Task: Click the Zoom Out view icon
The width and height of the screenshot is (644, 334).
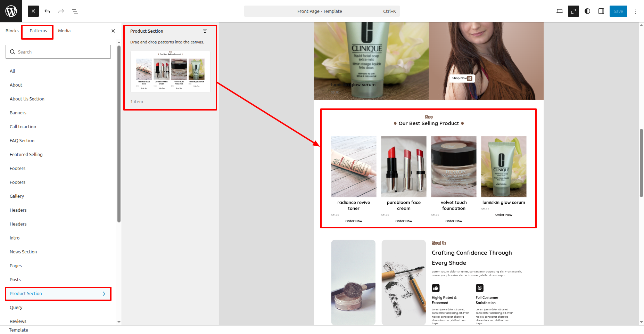Action: (573, 11)
